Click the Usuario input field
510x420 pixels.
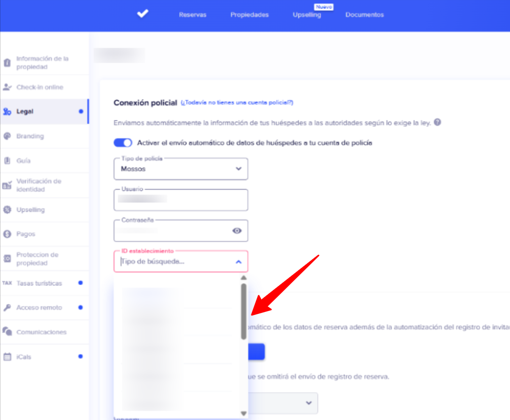point(181,199)
